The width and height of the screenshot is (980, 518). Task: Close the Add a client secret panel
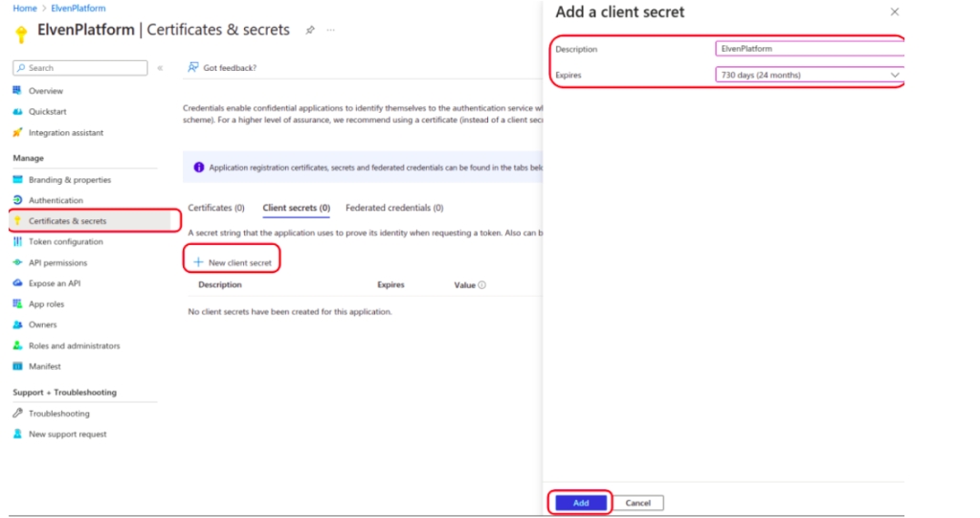pyautogui.click(x=895, y=12)
